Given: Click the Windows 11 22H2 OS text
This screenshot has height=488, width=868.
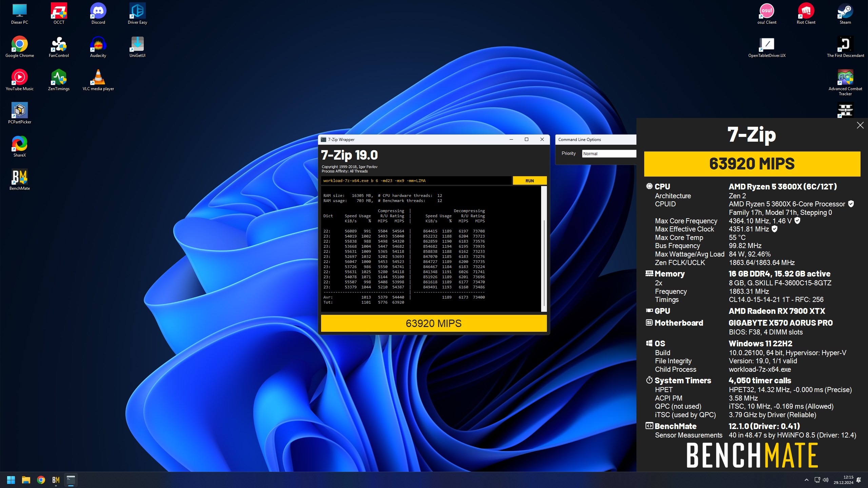Looking at the screenshot, I should [761, 343].
